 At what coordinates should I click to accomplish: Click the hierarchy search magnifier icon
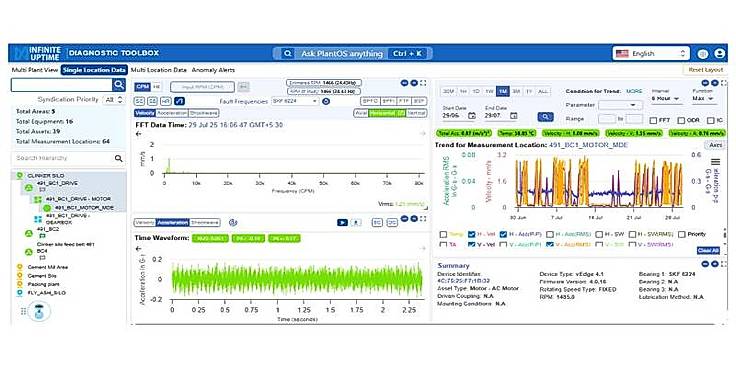point(119,158)
